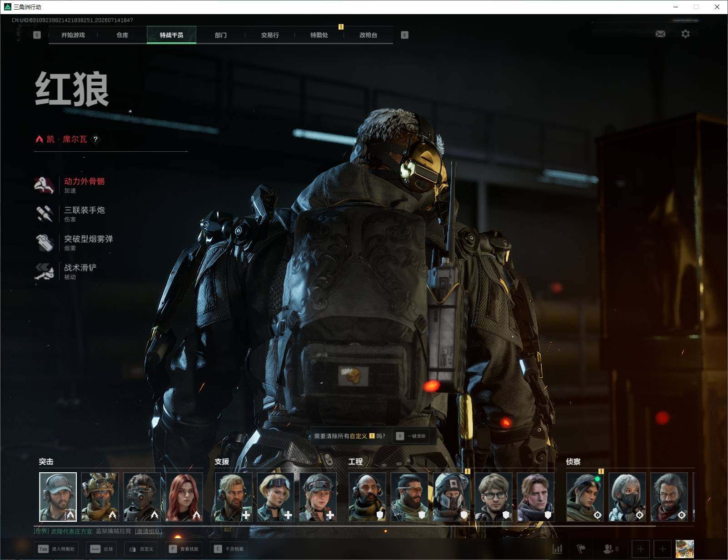Select the blond bearded 支援 operator
Image resolution: width=728 pixels, height=560 pixels.
coord(234,497)
